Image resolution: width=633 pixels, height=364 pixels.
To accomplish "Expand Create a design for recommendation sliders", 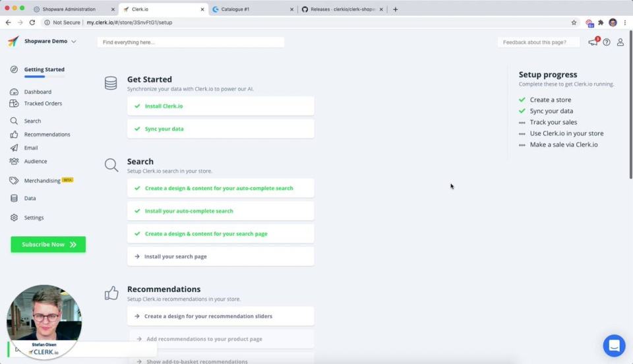I will [x=220, y=316].
